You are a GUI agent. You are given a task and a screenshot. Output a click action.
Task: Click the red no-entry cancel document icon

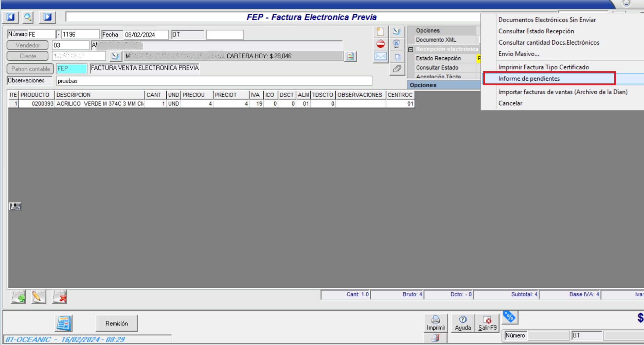pyautogui.click(x=380, y=44)
